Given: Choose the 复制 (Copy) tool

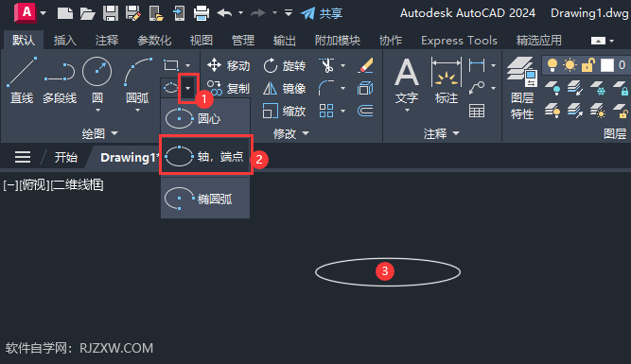Looking at the screenshot, I should [x=228, y=88].
